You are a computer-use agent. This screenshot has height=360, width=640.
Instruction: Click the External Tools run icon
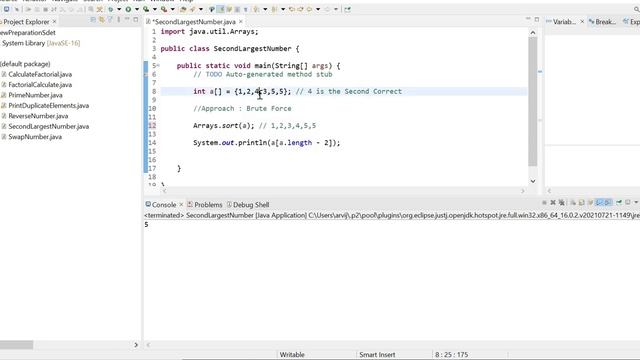coord(164,9)
